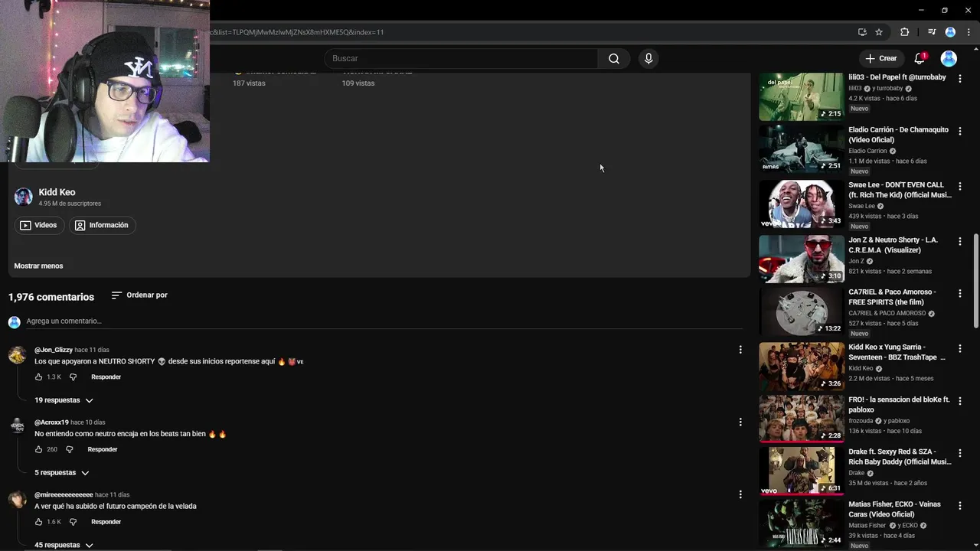Click '1,976 comentarios' count text
Viewport: 980px width, 551px height.
pos(51,297)
